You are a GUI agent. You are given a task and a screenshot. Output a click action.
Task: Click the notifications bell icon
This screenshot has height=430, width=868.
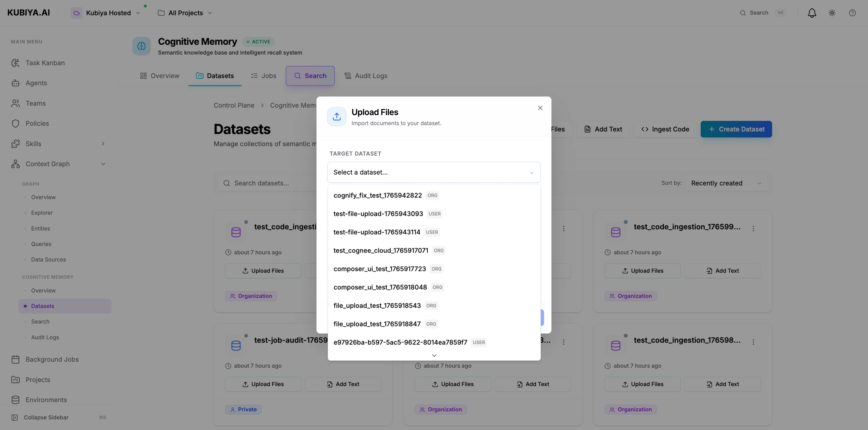point(812,12)
